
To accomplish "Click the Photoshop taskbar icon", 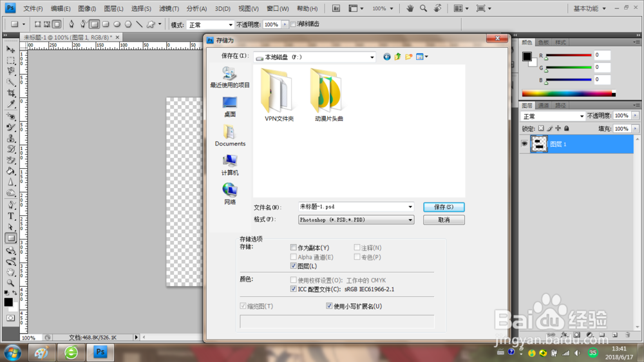I will click(x=100, y=352).
